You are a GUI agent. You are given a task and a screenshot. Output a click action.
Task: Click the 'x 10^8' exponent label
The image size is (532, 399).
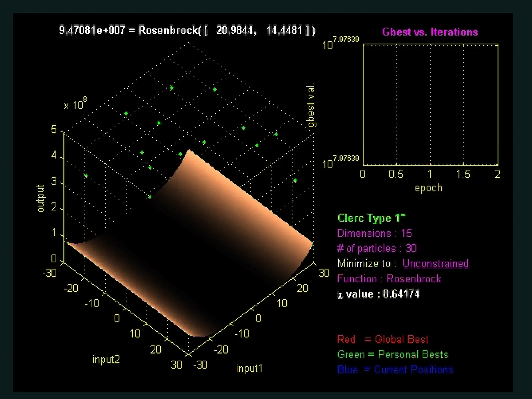coord(75,104)
